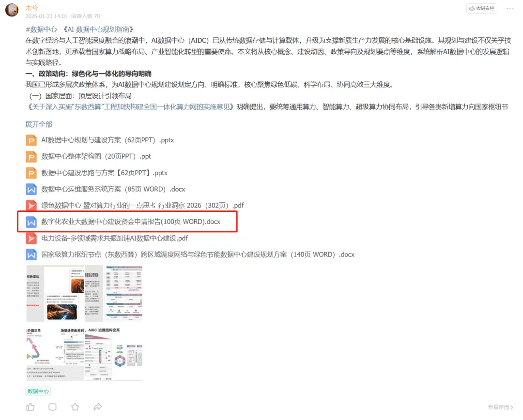Share the post with arrow icon
Image resolution: width=523 pixels, height=420 pixels.
click(x=98, y=407)
